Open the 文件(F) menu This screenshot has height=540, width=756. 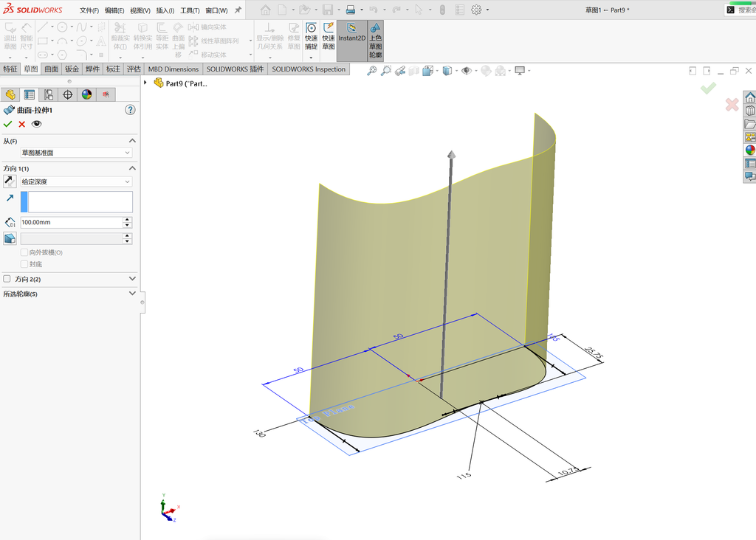click(x=89, y=10)
